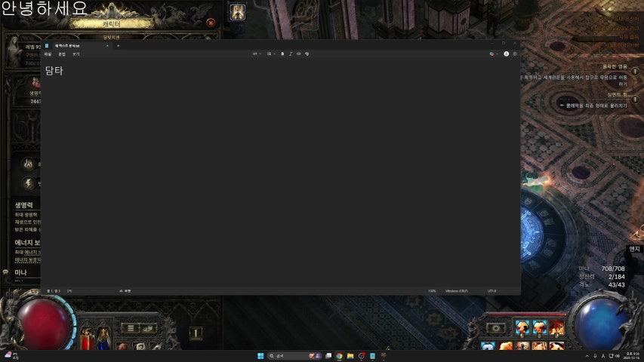Click the ascendancy portrait icon at the top of game
Viewport: 644px width, 362px height.
coord(237,12)
